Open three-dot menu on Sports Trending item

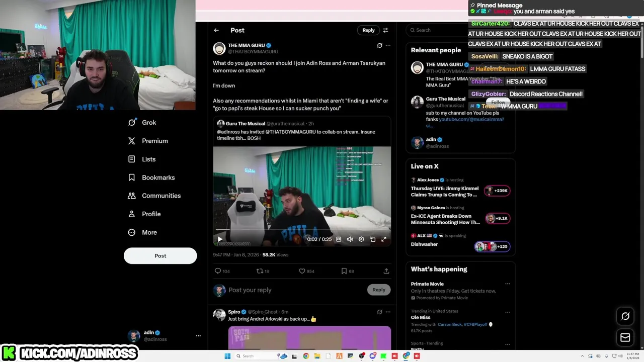507,344
